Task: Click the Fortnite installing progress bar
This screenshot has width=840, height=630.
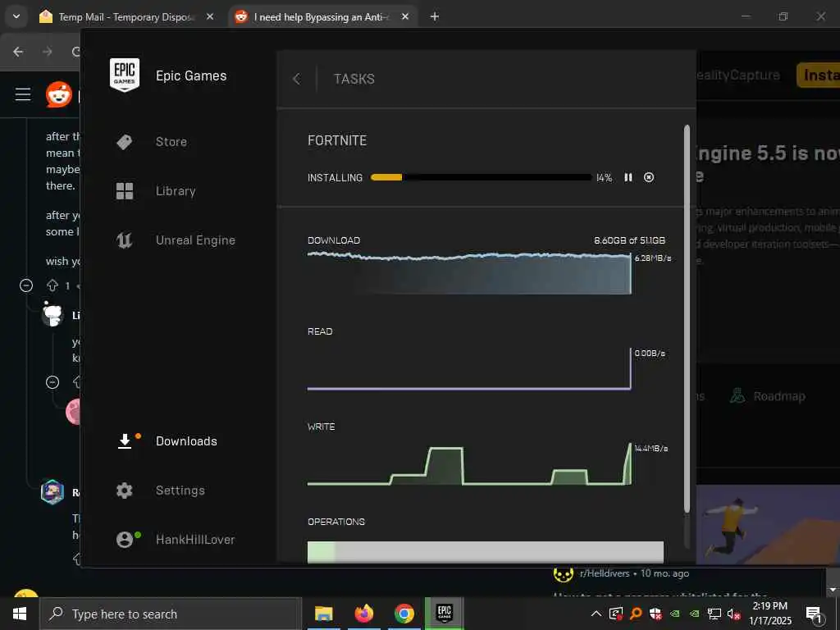Action: (x=481, y=177)
